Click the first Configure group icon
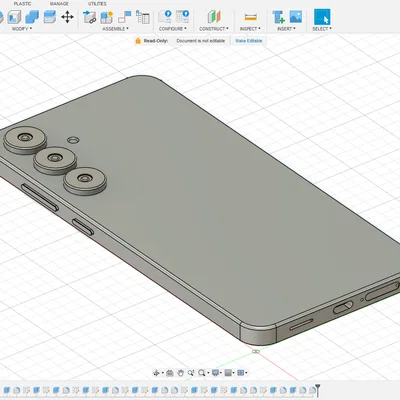The image size is (400, 400). (x=165, y=17)
